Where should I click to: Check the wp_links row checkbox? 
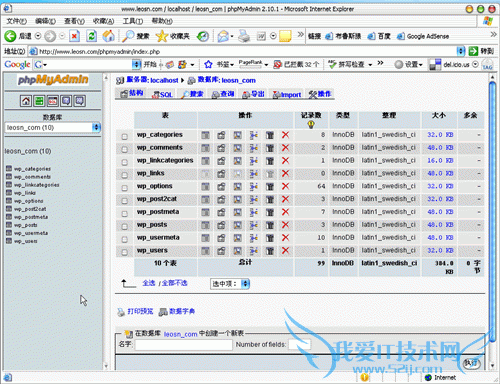124,175
